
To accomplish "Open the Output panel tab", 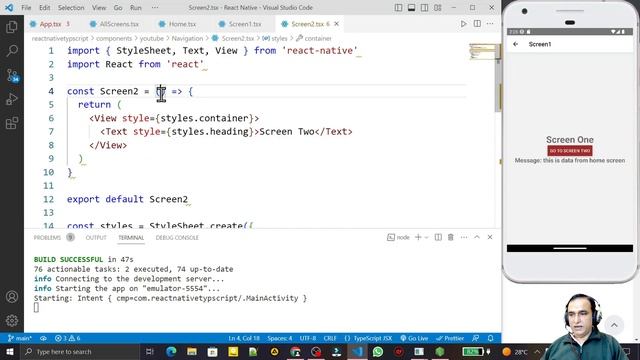I will [96, 238].
